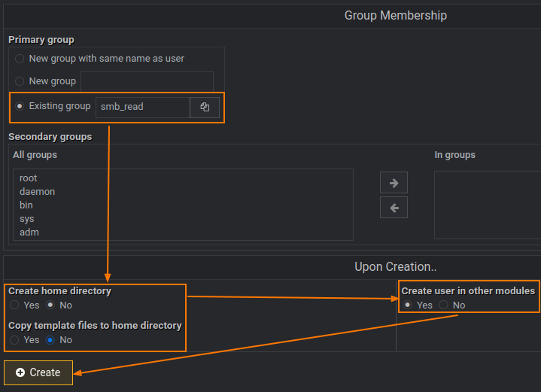541x392 pixels.
Task: Click the group chooser icon beside smb_read
Action: 205,107
